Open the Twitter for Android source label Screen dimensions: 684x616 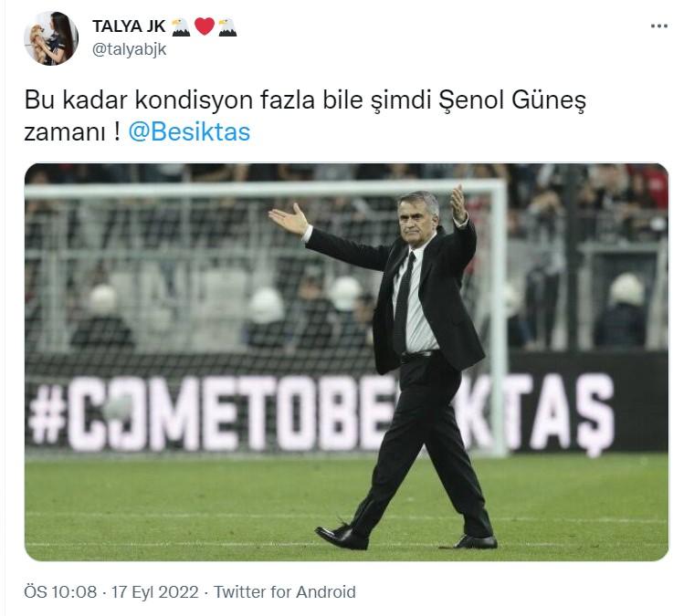tap(284, 592)
